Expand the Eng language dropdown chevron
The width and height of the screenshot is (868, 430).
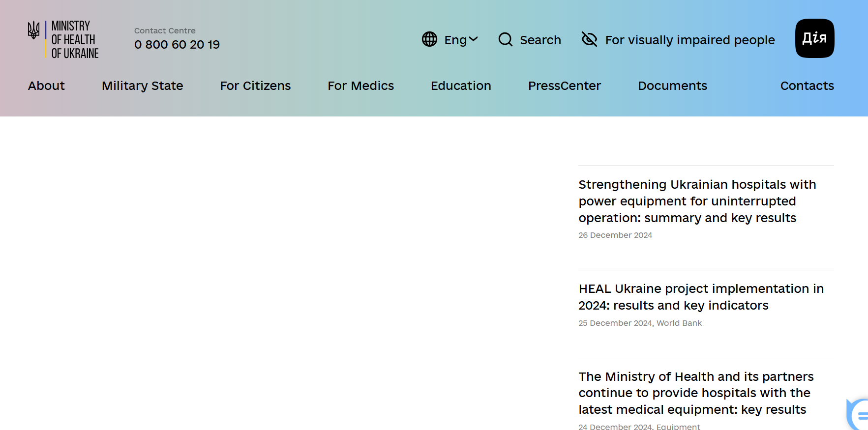[x=474, y=39]
